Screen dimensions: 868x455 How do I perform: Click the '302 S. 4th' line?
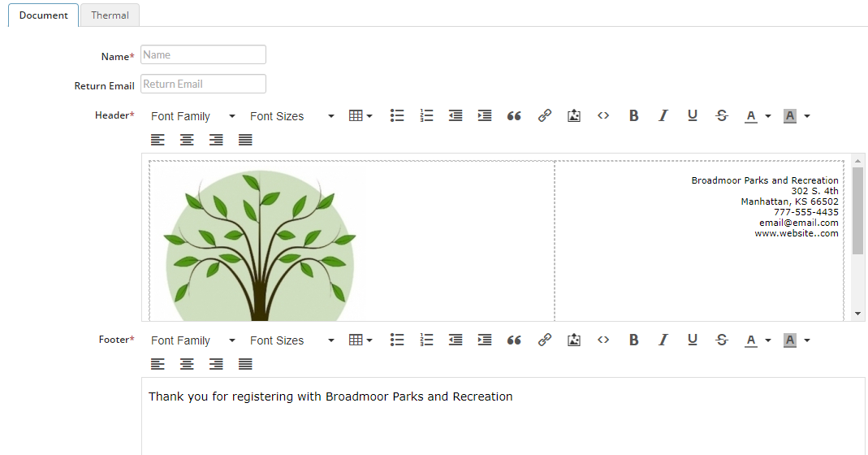pyautogui.click(x=814, y=191)
